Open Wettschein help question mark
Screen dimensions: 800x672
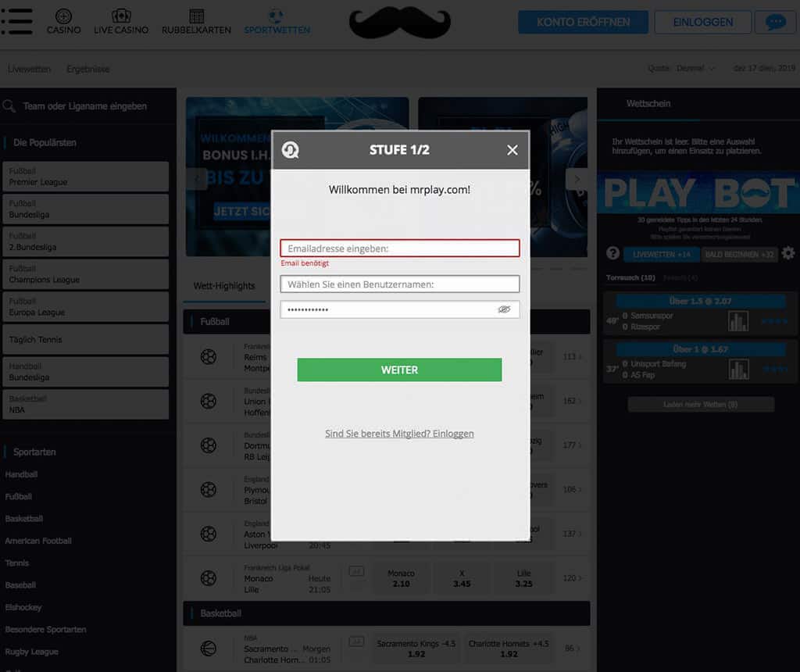click(x=612, y=254)
